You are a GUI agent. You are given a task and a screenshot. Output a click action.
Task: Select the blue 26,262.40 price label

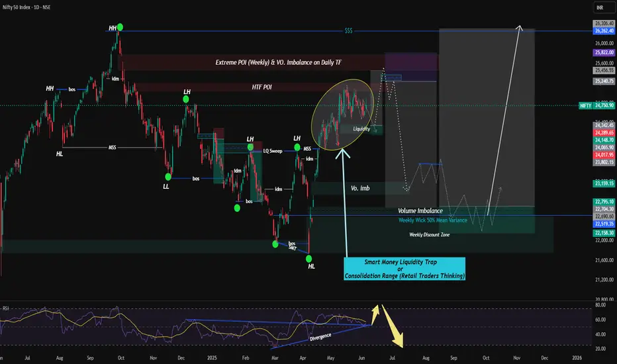click(604, 30)
